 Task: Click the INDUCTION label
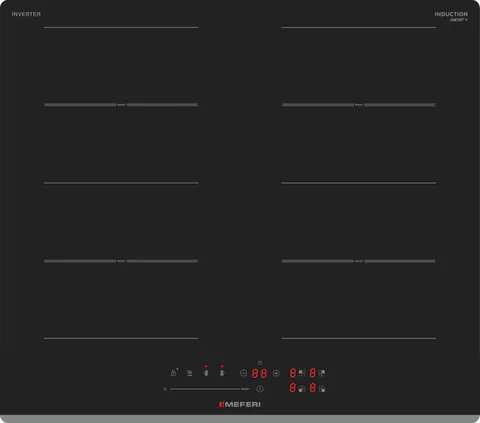[451, 14]
